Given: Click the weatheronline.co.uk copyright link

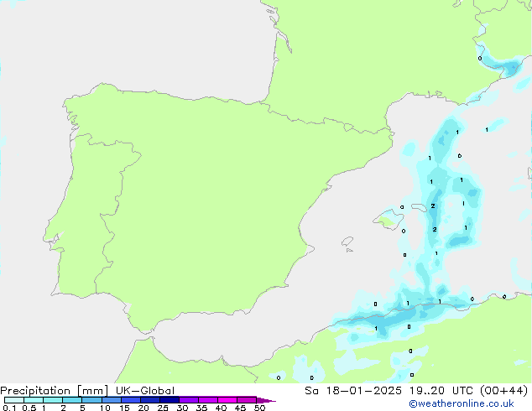Looking at the screenshot, I should coord(462,403).
